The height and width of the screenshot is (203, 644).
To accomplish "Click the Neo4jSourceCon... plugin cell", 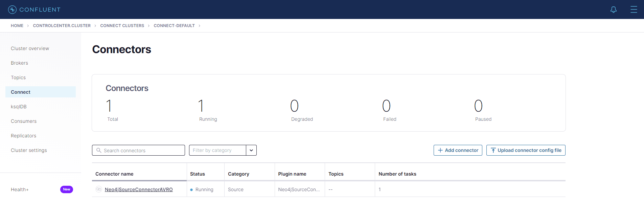I will (299, 189).
